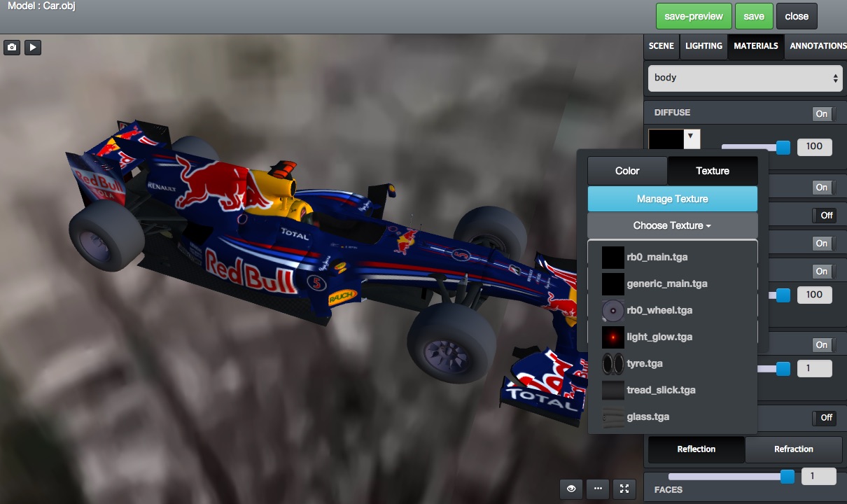Screen dimensions: 847x504
Task: Switch to the Scene tab
Action: pyautogui.click(x=661, y=45)
